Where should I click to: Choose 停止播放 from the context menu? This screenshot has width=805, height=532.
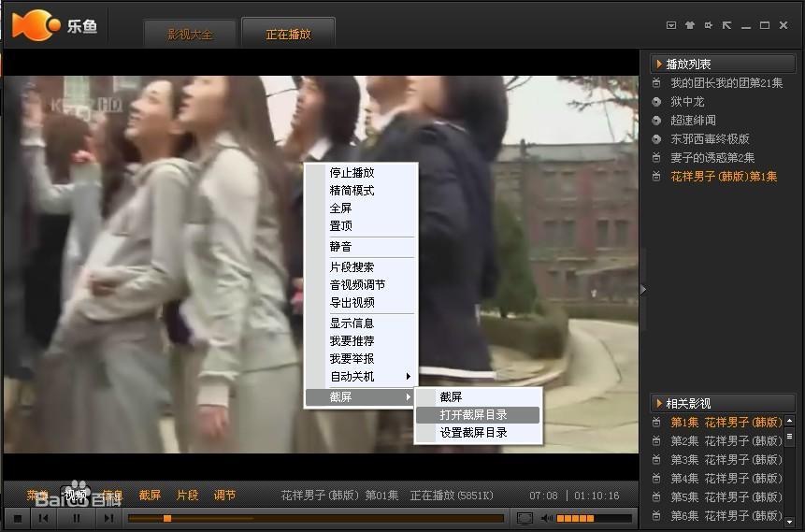point(352,173)
